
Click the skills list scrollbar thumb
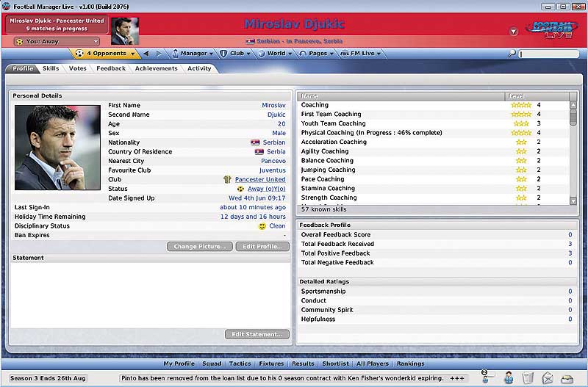click(573, 117)
